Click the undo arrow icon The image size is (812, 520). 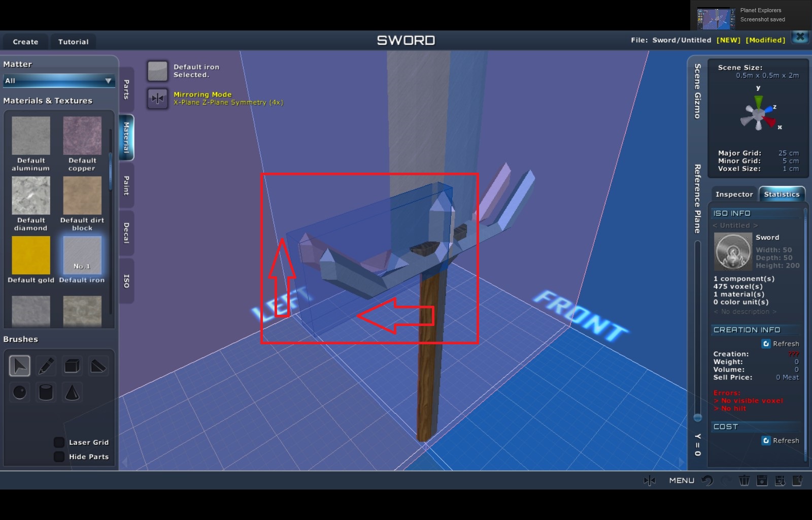[707, 480]
